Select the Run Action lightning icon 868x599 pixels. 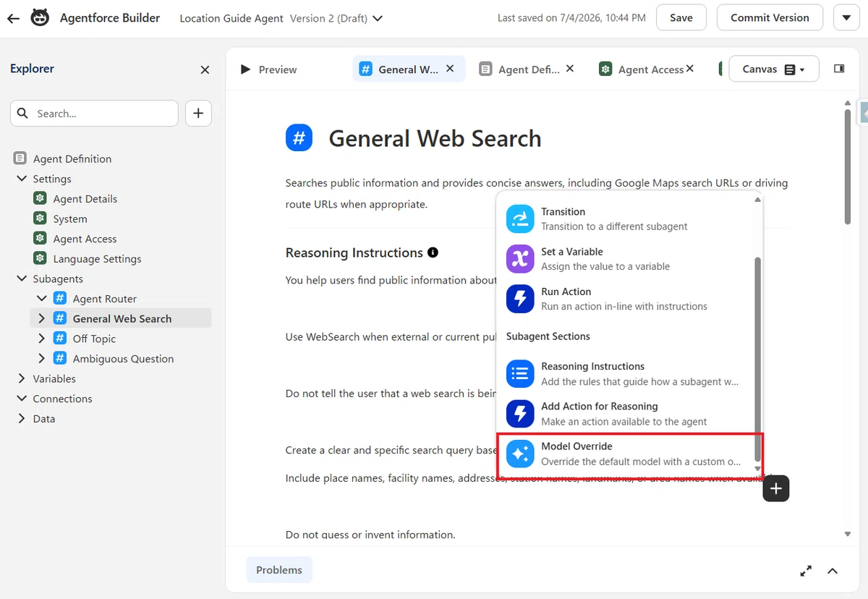coord(520,299)
